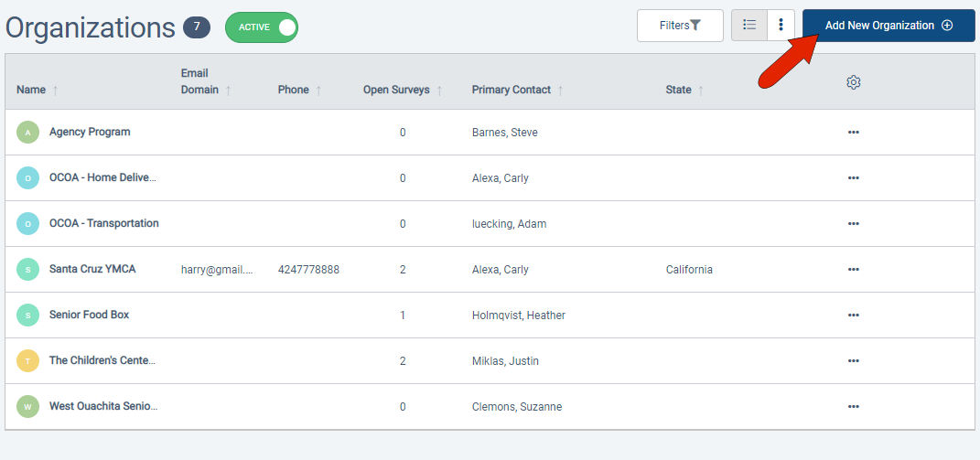The height and width of the screenshot is (460, 980).
Task: Open actions menu for The Children's Center
Action: pos(854,361)
